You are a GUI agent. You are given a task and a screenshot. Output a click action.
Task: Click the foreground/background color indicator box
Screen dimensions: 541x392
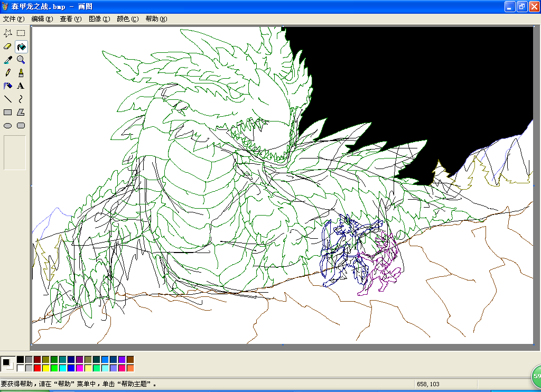[8, 363]
